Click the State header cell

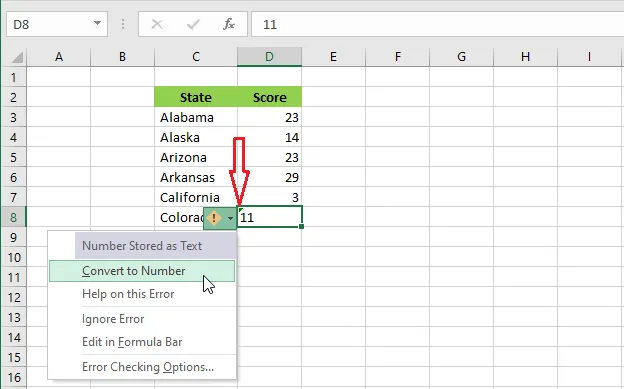[196, 97]
